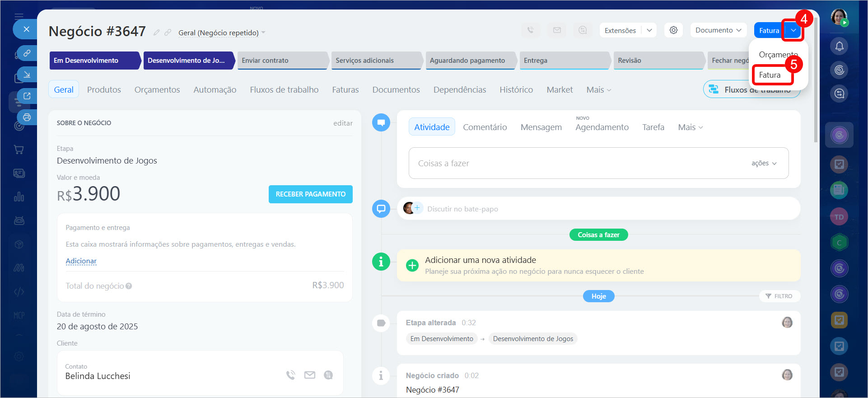This screenshot has height=398, width=868.
Task: Expand the Documento dropdown
Action: coord(718,30)
